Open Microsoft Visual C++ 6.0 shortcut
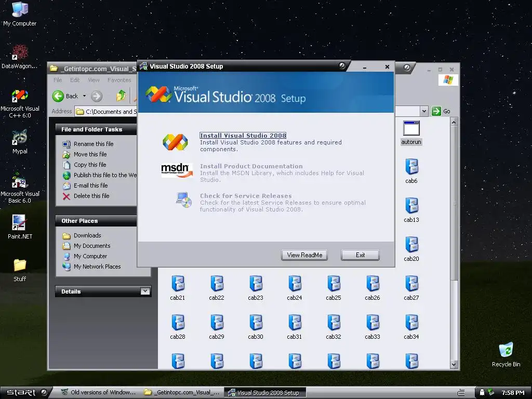The width and height of the screenshot is (532, 399). coord(20,103)
